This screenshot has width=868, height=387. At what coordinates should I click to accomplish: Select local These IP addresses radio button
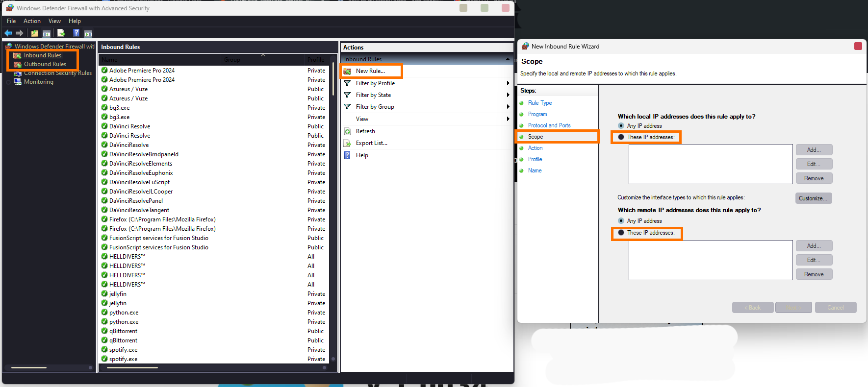621,137
